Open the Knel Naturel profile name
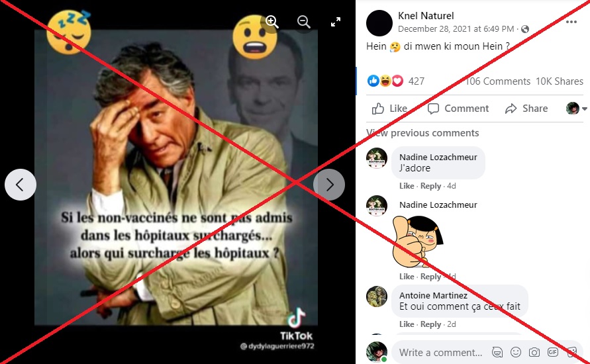This screenshot has width=590, height=364. click(x=426, y=16)
